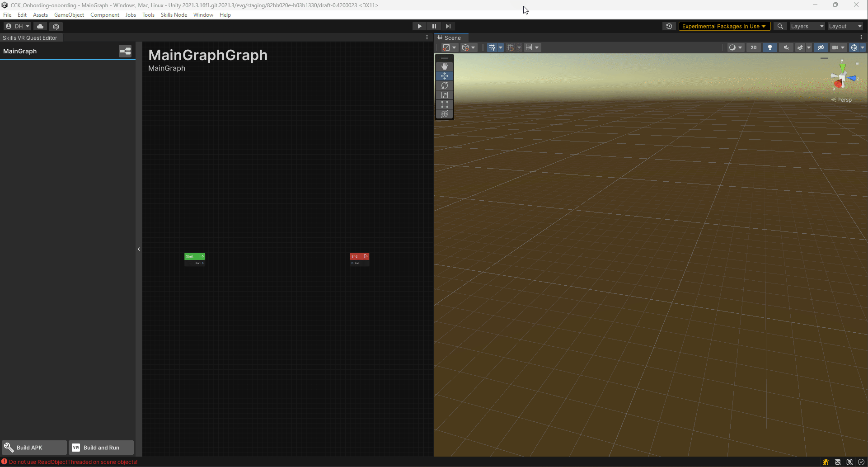Collapse left panel with arrow handle
Screen dimensions: 868x467
139,249
